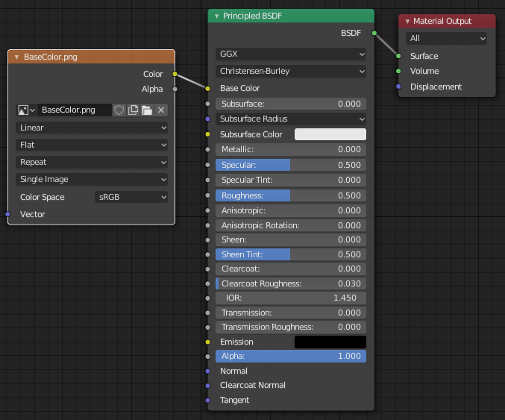Collapse the Material Output node
The width and height of the screenshot is (505, 420).
click(x=407, y=21)
